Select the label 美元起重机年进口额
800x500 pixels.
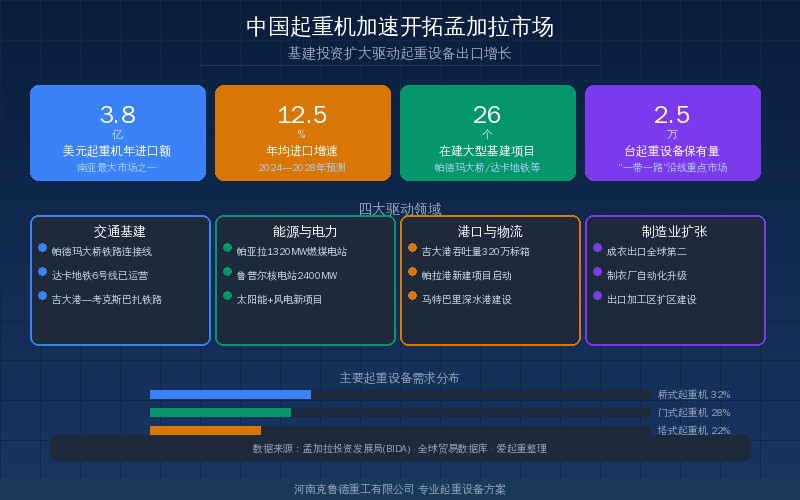[x=117, y=151]
